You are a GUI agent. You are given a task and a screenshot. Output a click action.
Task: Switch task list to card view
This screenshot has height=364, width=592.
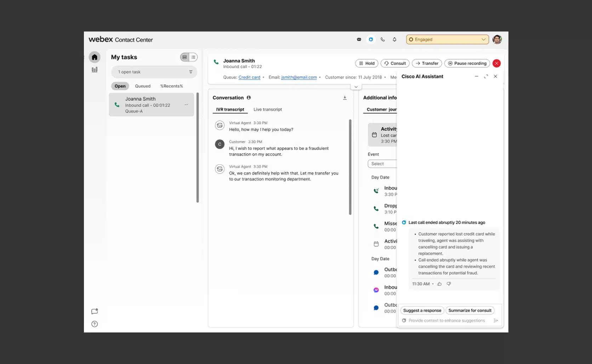click(x=185, y=57)
